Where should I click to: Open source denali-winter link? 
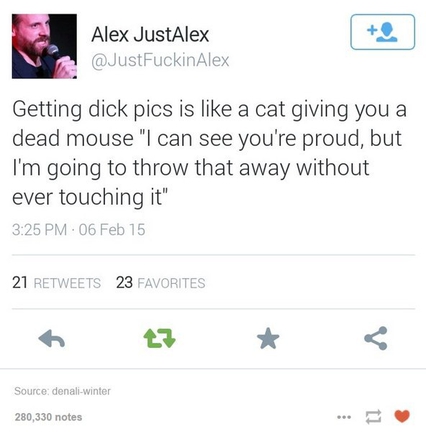(62, 391)
